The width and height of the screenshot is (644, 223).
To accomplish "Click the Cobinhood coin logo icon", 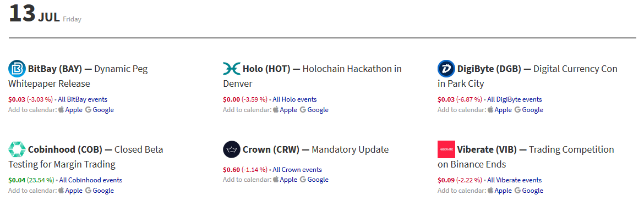I will (17, 149).
